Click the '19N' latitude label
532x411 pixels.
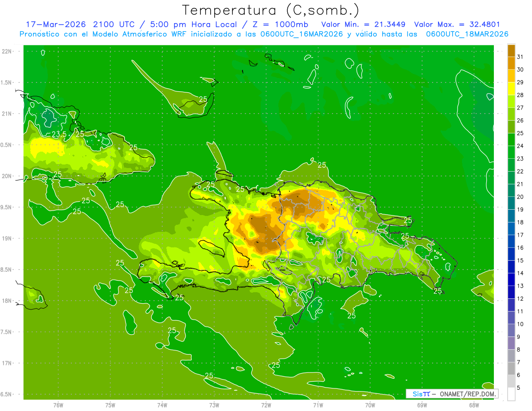tap(7, 239)
